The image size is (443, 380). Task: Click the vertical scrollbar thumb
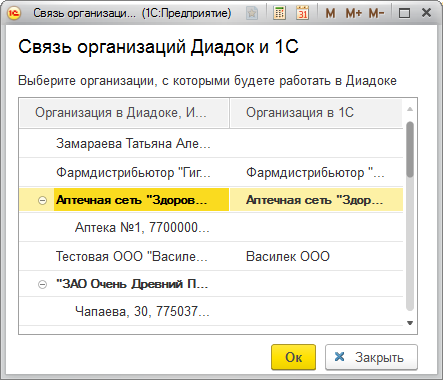(x=410, y=149)
